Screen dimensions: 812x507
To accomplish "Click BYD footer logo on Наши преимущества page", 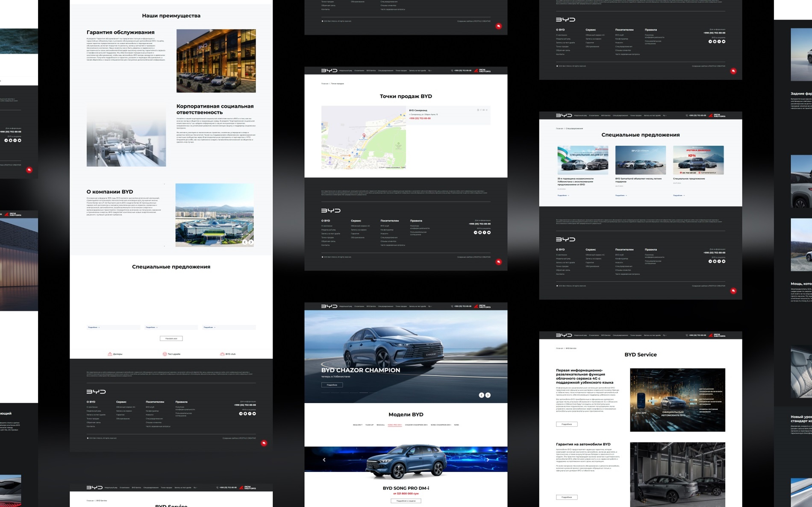I will [x=96, y=392].
